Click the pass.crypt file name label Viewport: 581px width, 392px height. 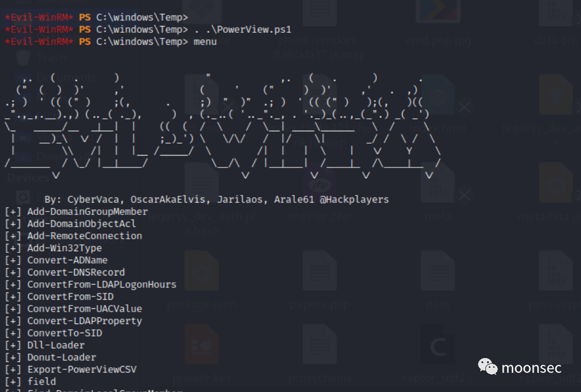tap(554, 304)
